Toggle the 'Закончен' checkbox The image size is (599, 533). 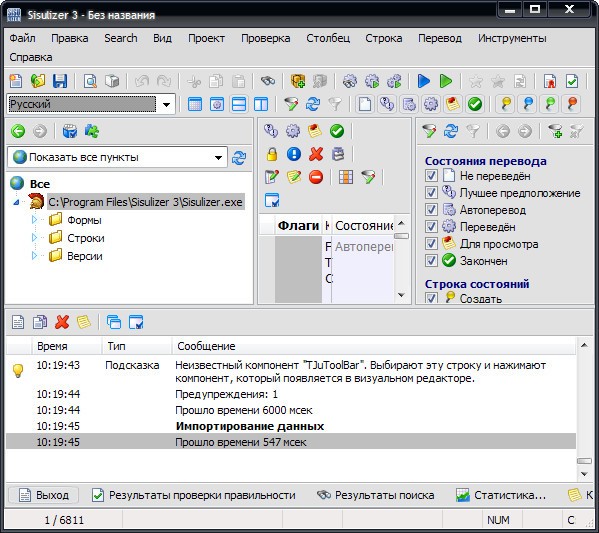click(431, 261)
